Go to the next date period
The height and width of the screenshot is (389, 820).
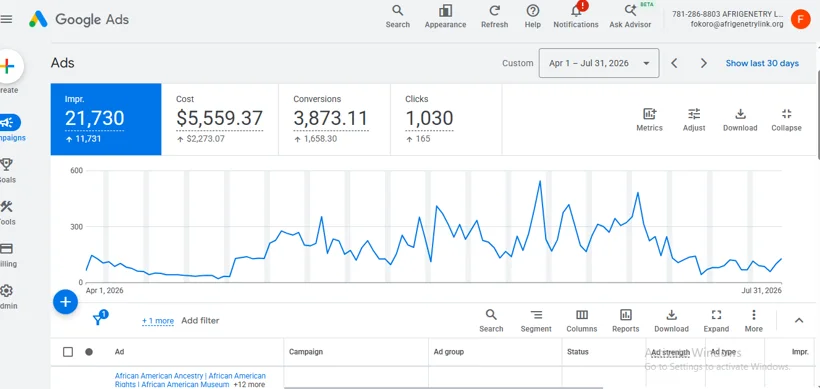[x=703, y=63]
